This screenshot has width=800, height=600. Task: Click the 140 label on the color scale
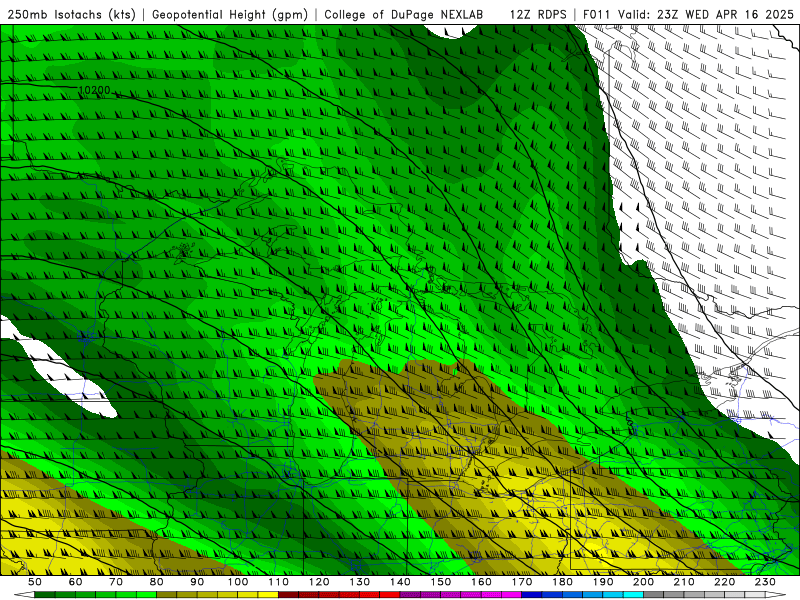[x=400, y=582]
